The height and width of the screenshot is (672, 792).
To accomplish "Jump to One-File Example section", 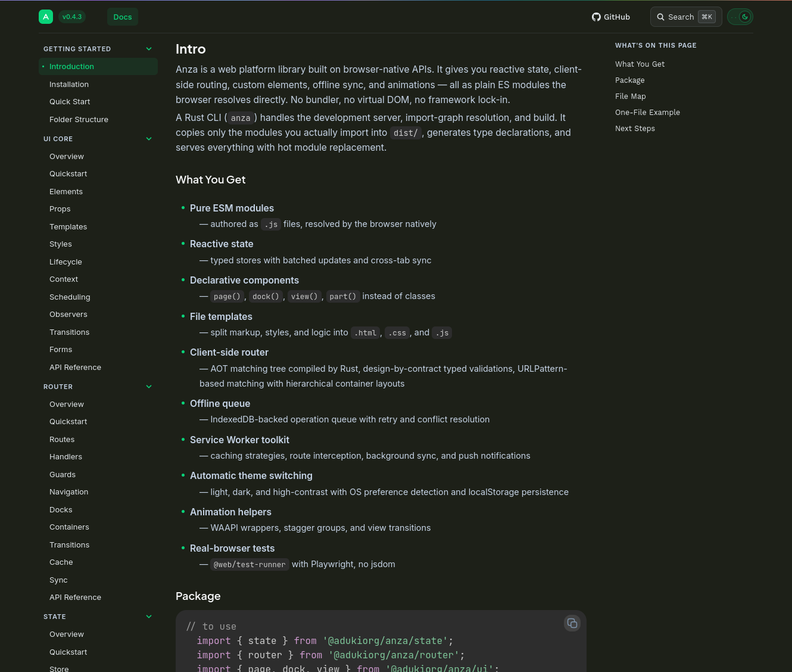I will pos(647,112).
